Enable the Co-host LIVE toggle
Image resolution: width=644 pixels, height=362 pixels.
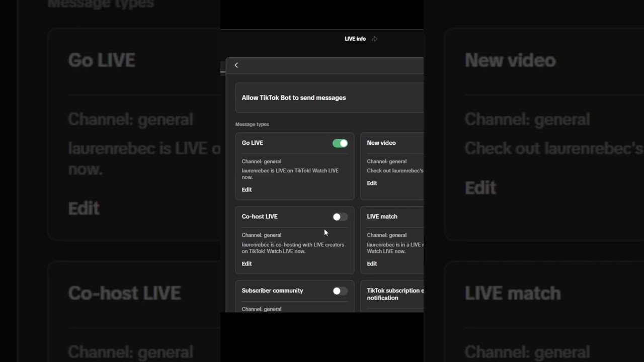(340, 217)
